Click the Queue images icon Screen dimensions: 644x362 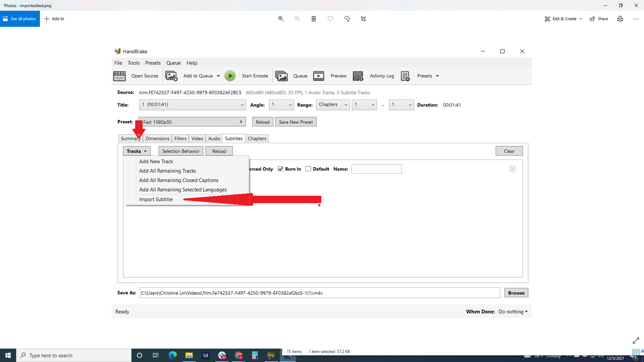click(x=282, y=76)
